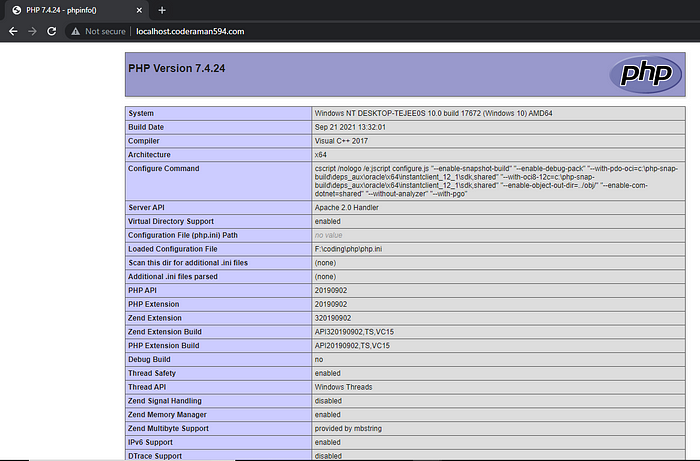Click Scan this dir for additional .ini files

pos(188,263)
